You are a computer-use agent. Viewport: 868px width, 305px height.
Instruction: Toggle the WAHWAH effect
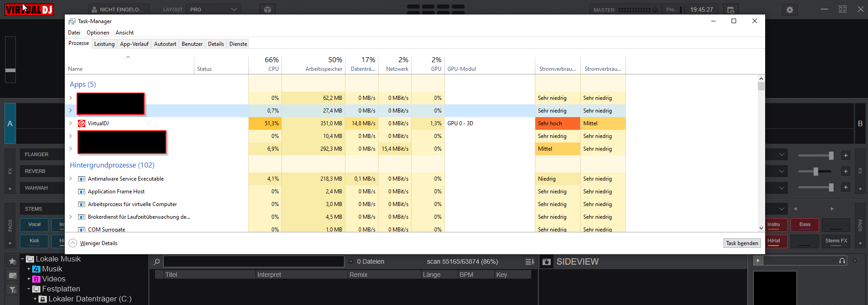click(x=42, y=188)
